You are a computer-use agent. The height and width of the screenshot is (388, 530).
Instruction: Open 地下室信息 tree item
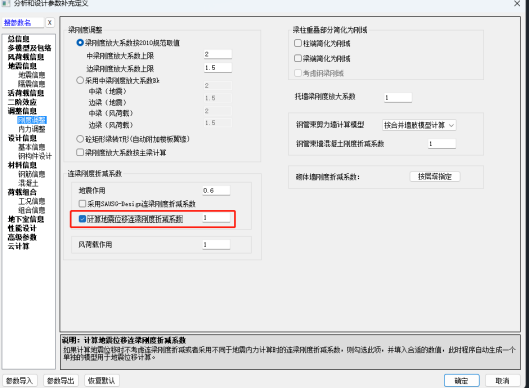26,219
